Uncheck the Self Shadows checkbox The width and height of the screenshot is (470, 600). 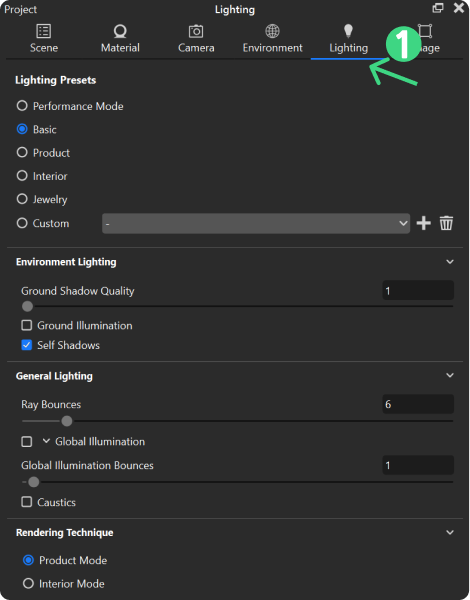point(27,345)
